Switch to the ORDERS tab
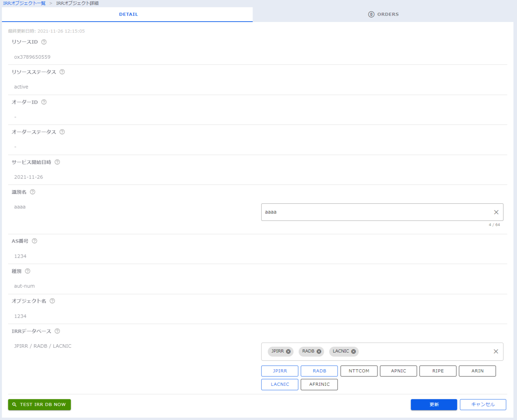The height and width of the screenshot is (420, 517). click(x=384, y=14)
